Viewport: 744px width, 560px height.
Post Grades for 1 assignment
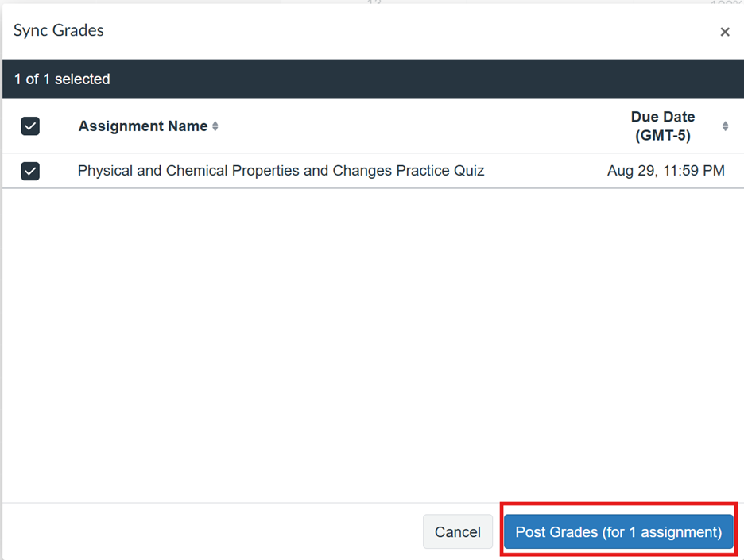coord(618,531)
